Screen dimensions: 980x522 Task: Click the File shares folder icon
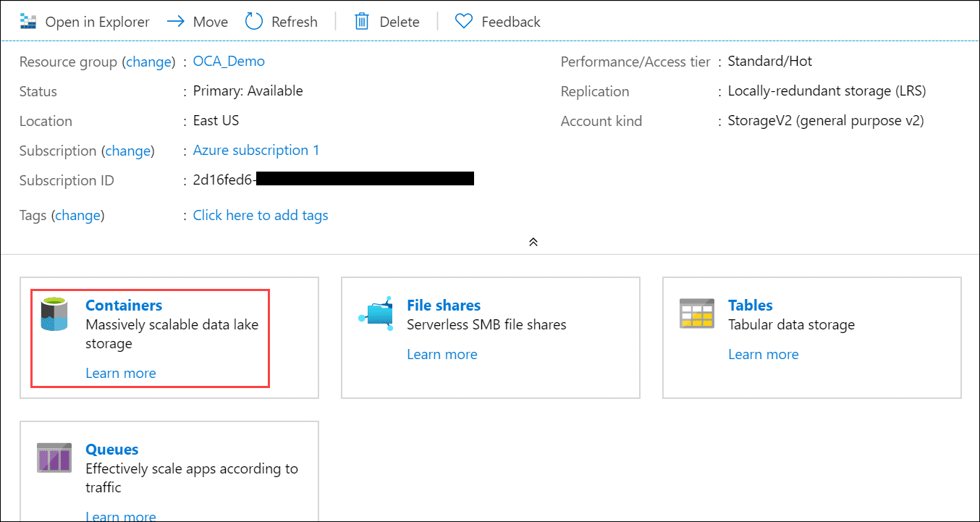[376, 313]
